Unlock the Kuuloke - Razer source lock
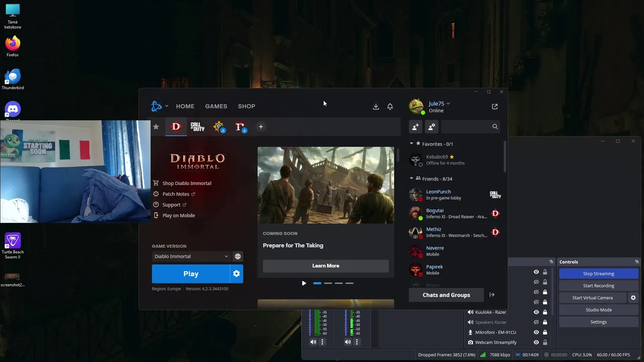 pyautogui.click(x=545, y=312)
